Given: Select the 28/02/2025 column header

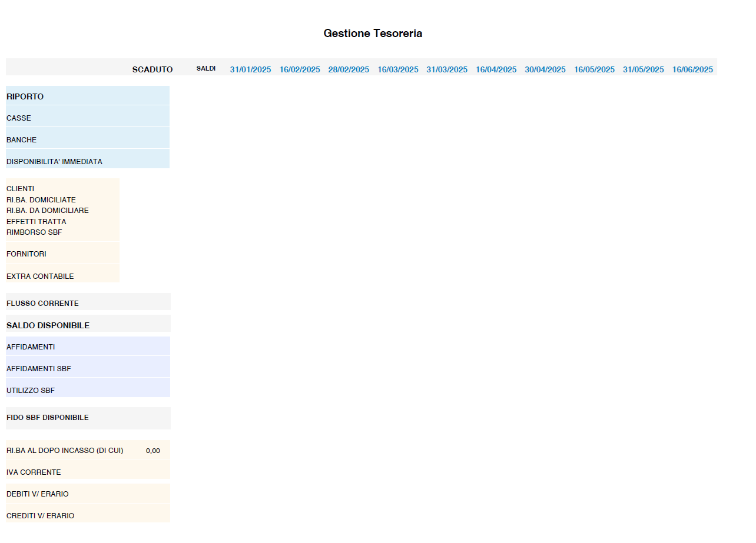Looking at the screenshot, I should click(349, 69).
